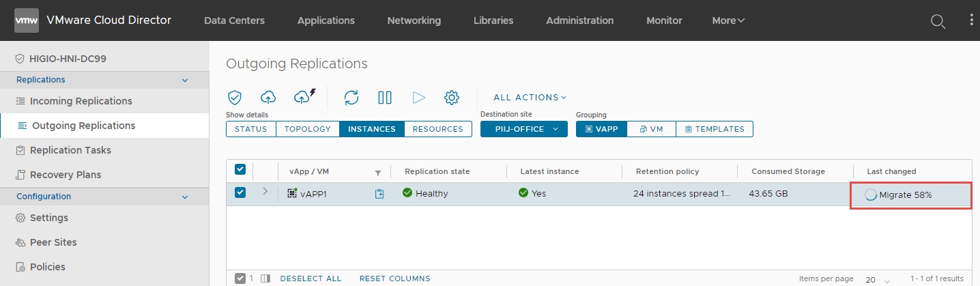Click the DESELECT ALL button
The image size is (980, 286).
coord(311,278)
